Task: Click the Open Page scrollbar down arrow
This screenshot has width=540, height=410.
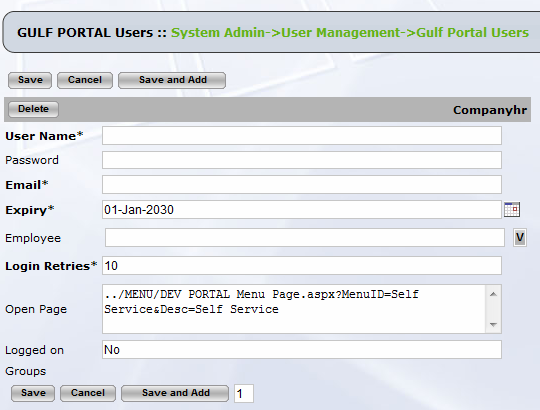Action: [x=493, y=324]
